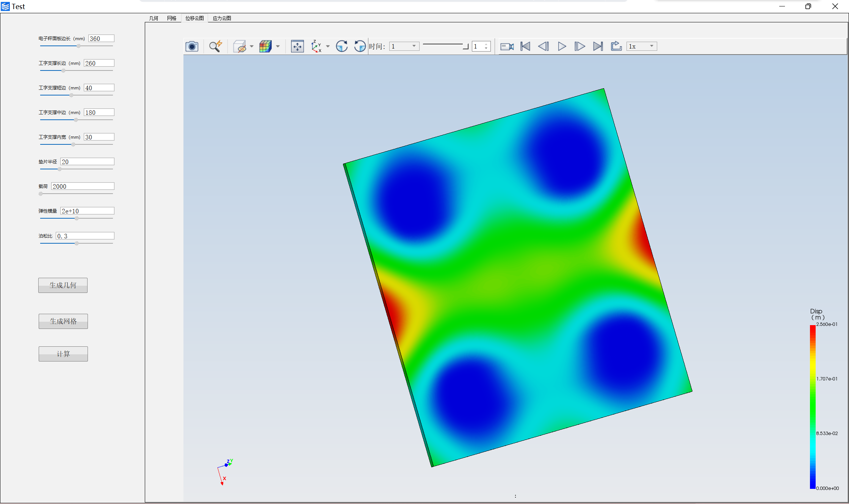Click the fit-to-view arrows icon
The width and height of the screenshot is (849, 504).
298,46
